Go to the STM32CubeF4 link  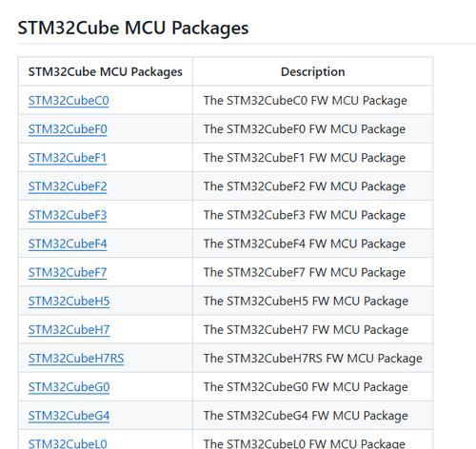point(68,244)
